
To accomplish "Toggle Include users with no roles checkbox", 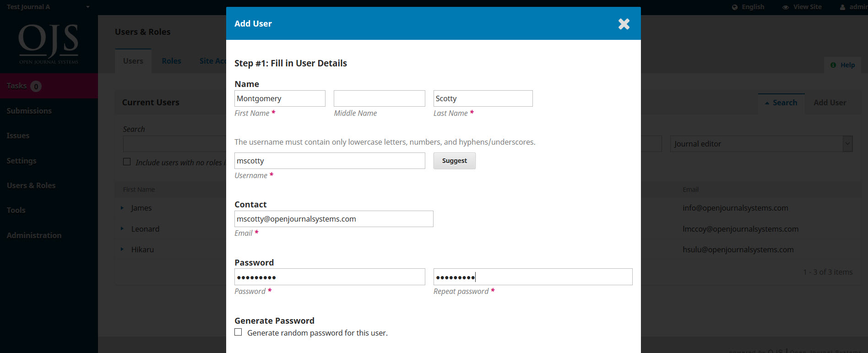I will (127, 162).
